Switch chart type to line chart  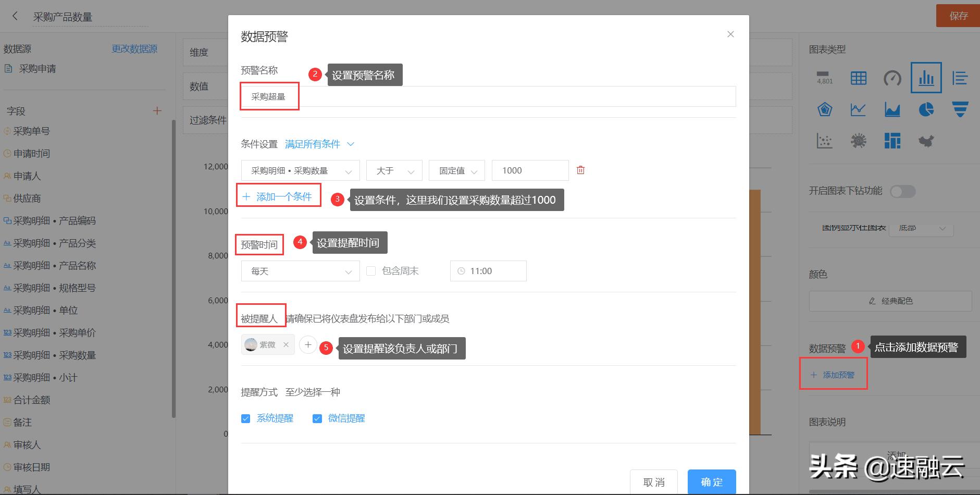pyautogui.click(x=859, y=109)
